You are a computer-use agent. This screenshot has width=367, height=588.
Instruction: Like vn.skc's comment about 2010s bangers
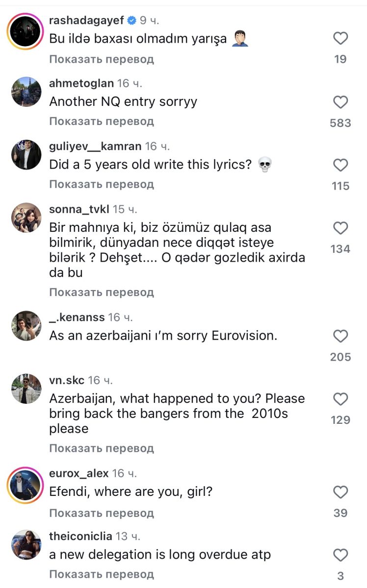(x=340, y=399)
